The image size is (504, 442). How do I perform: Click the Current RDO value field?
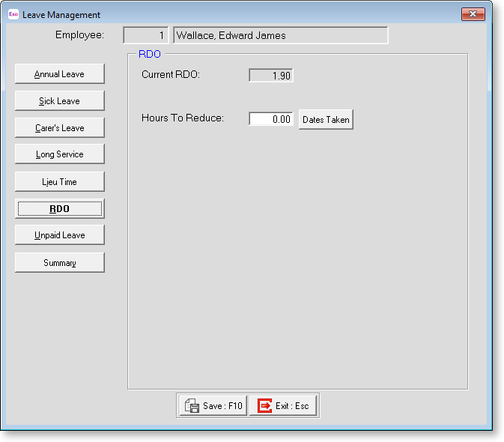(270, 75)
